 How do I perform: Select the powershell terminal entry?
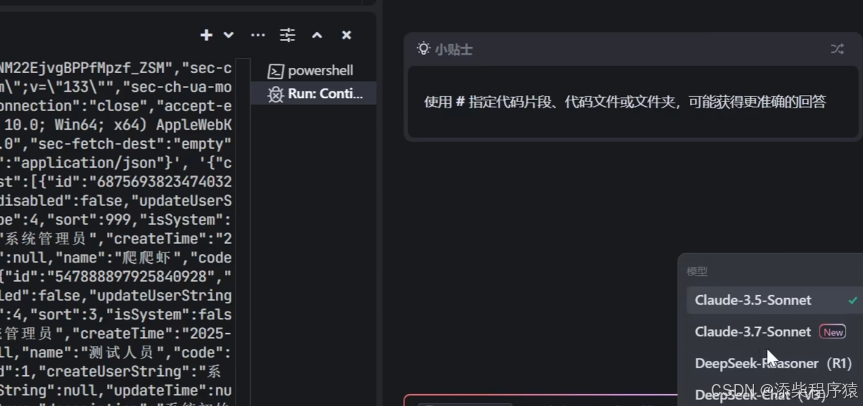(x=313, y=70)
